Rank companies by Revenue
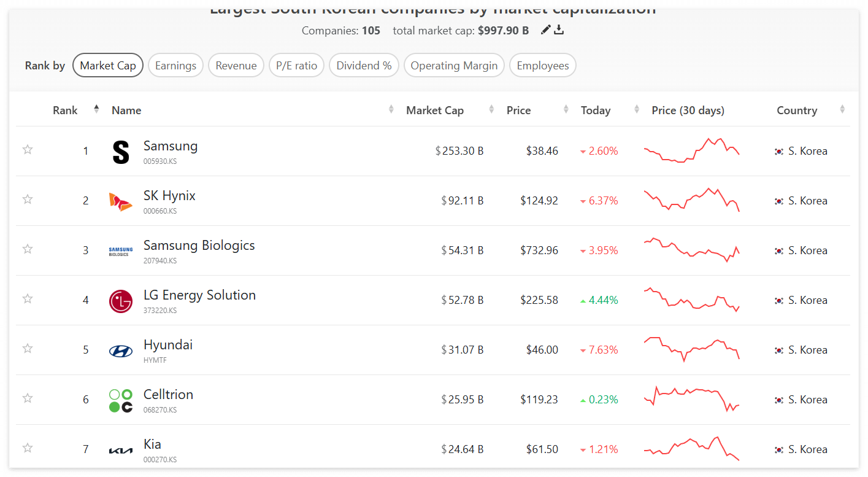Viewport: 868px width, 477px height. point(236,66)
